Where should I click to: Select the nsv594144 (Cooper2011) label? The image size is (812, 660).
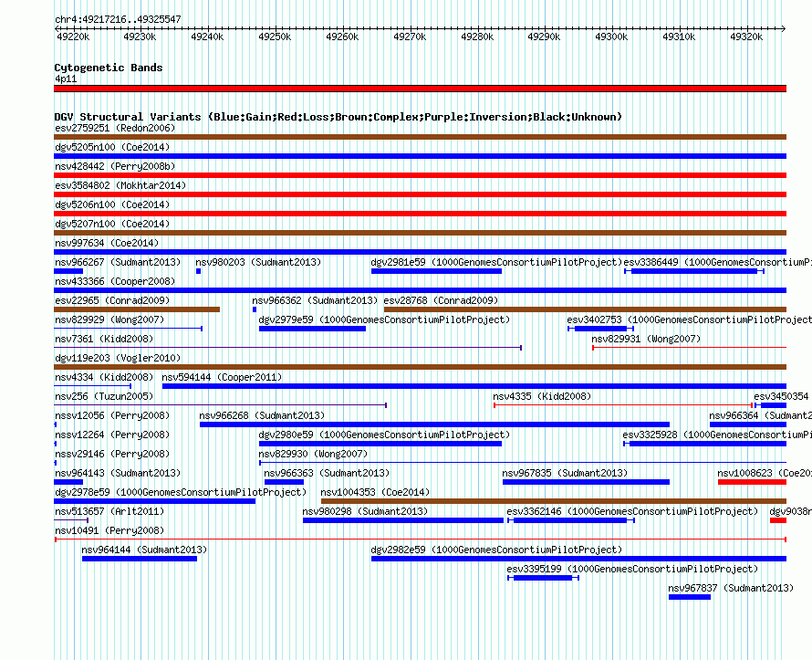point(222,377)
